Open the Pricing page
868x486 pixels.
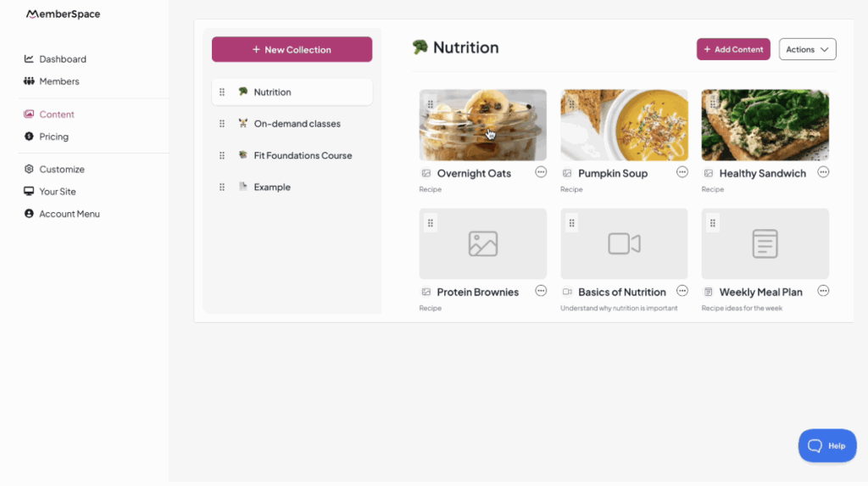point(53,137)
